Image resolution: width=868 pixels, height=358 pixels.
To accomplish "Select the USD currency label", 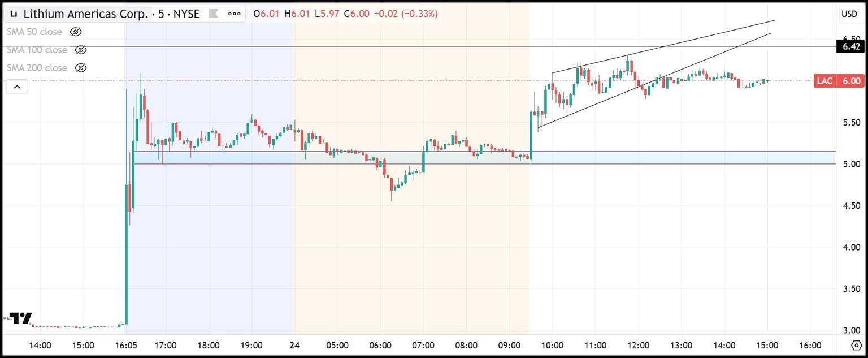I will click(849, 14).
